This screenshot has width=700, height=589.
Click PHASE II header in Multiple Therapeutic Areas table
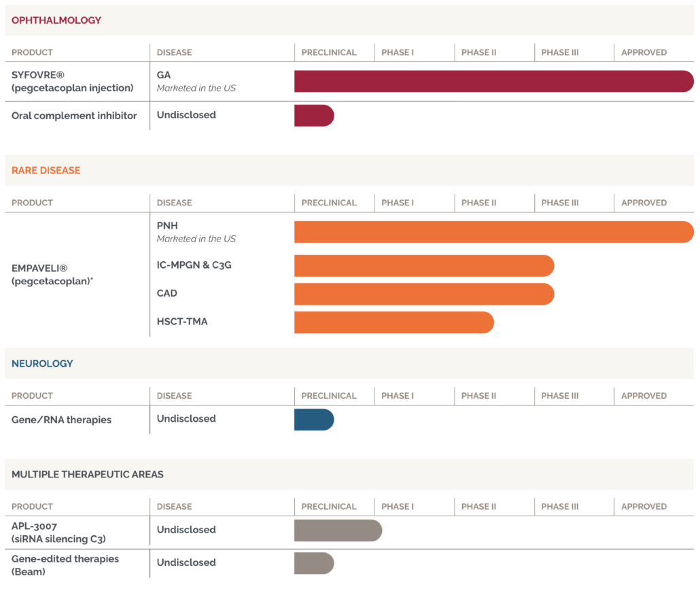478,506
